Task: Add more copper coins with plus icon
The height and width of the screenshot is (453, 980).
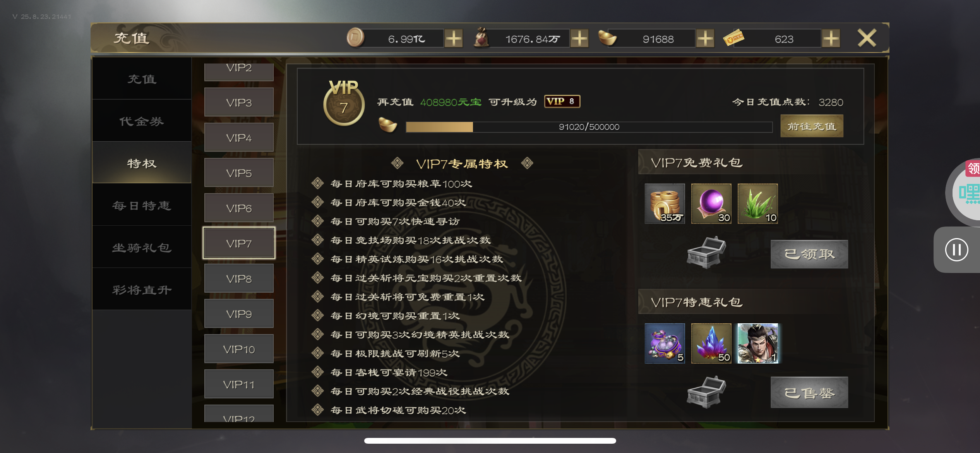Action: pyautogui.click(x=454, y=39)
